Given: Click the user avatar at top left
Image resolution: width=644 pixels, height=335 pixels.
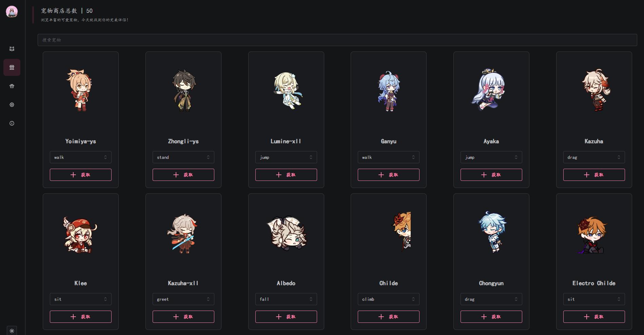Looking at the screenshot, I should coord(12,12).
